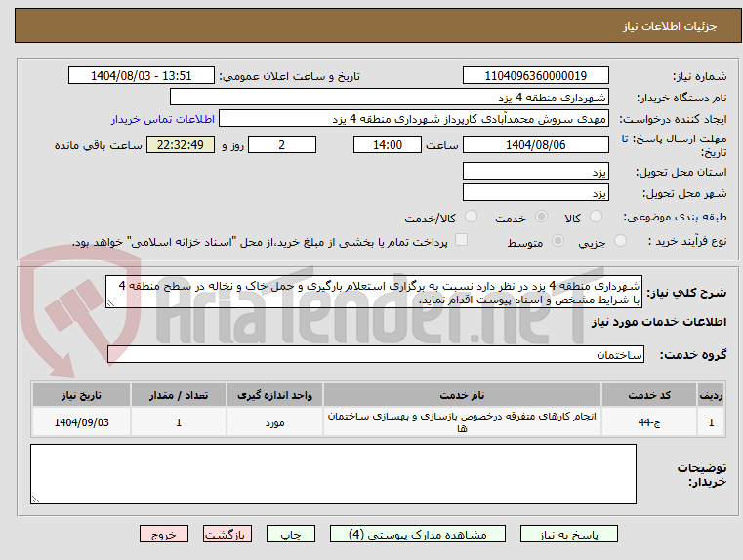The width and height of the screenshot is (743, 560).
Task: Click the remaining days field showing 2
Action: coord(282,144)
